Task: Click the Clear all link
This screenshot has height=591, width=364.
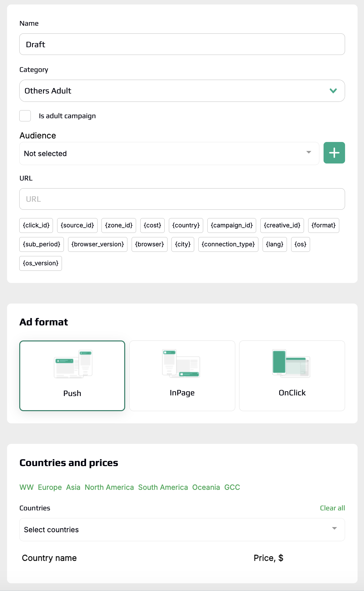Action: point(332,508)
